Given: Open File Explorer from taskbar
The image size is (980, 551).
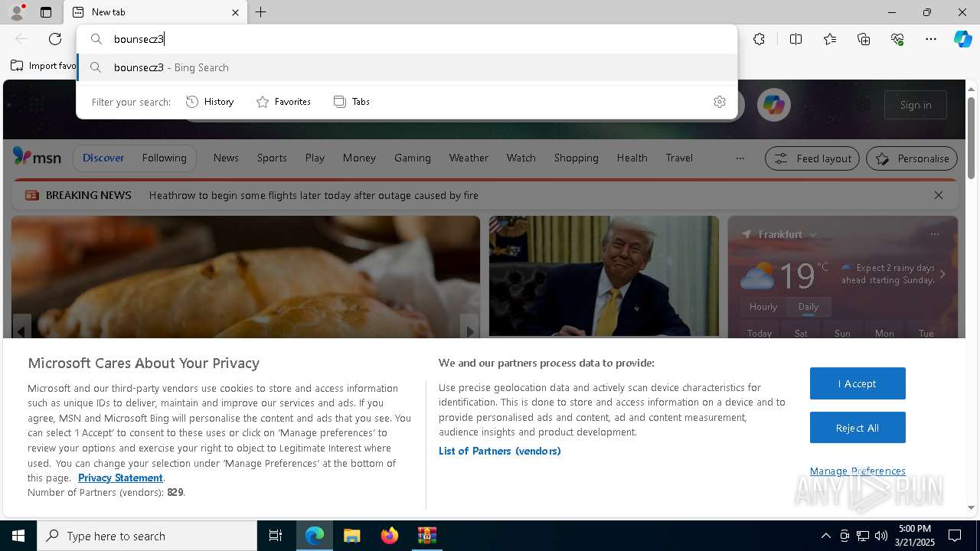Looking at the screenshot, I should coord(351,536).
